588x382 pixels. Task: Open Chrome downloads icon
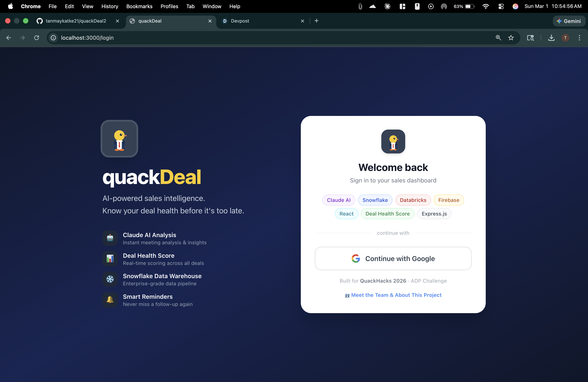pyautogui.click(x=551, y=38)
